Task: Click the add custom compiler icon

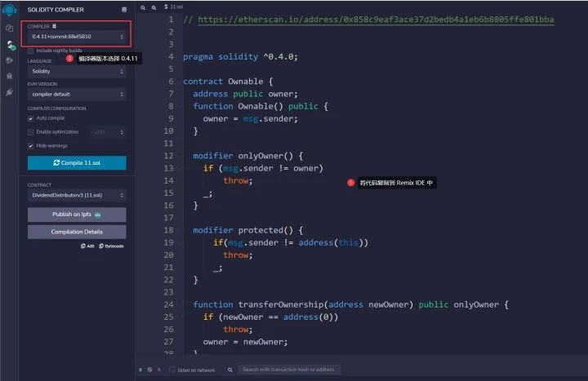Action: (x=55, y=26)
